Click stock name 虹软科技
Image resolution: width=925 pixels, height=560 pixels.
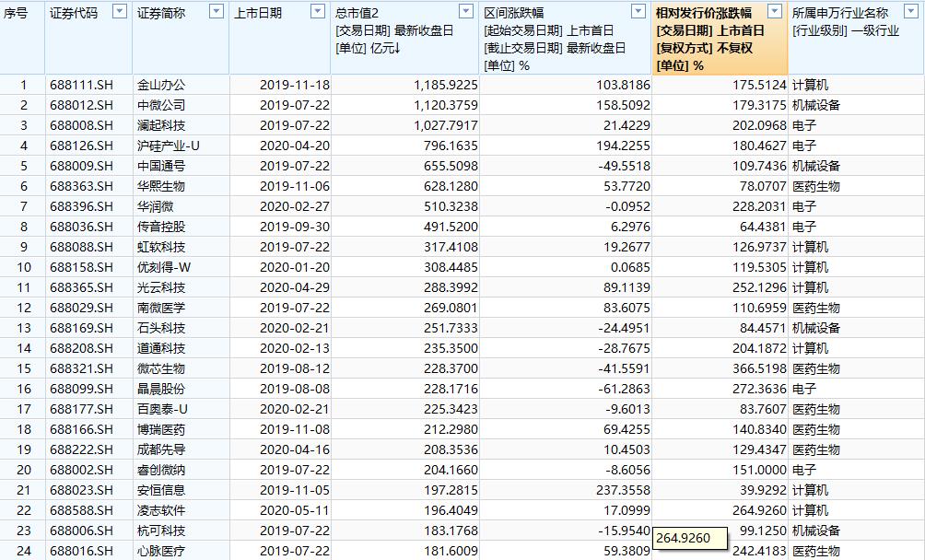tap(161, 247)
